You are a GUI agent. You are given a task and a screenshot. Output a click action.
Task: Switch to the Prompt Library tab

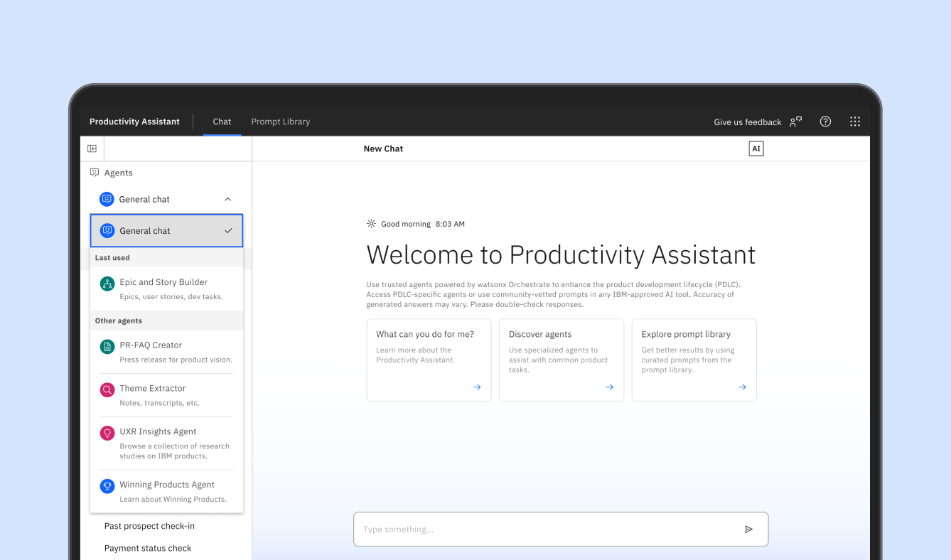point(281,122)
